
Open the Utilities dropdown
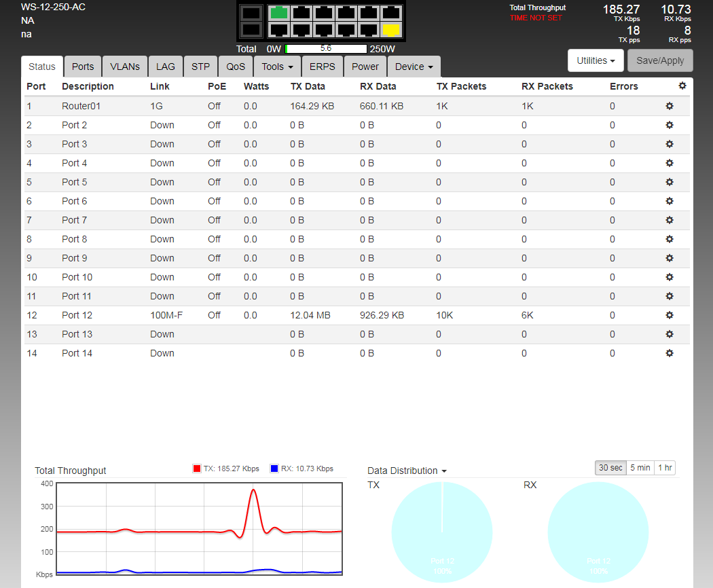tap(596, 60)
